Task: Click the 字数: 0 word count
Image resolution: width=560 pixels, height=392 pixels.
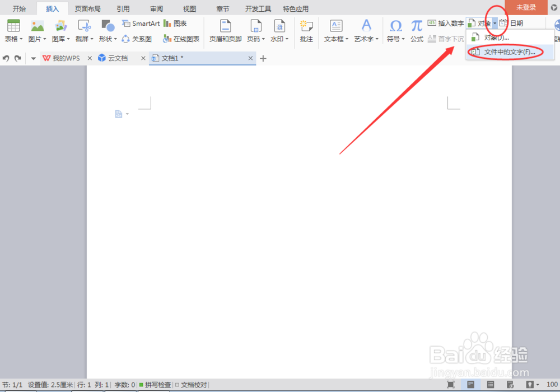Action: (125, 385)
